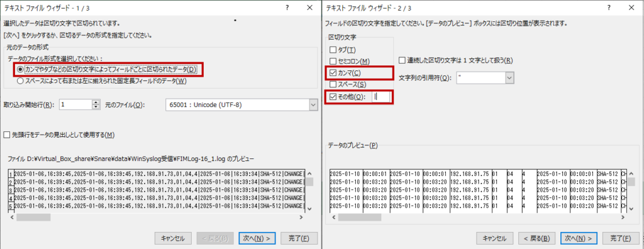Close the wizard 1/3 dialog

coord(309,8)
